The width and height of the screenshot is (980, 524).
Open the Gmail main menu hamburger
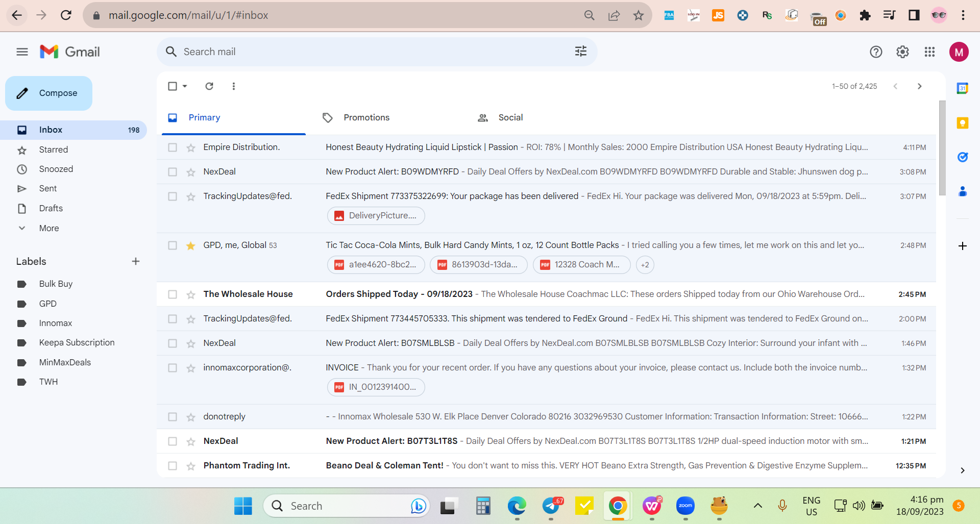tap(22, 52)
